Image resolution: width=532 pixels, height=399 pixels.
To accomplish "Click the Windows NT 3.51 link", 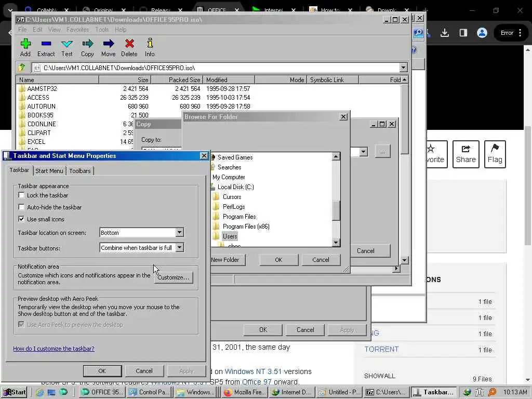I will point(253,371).
